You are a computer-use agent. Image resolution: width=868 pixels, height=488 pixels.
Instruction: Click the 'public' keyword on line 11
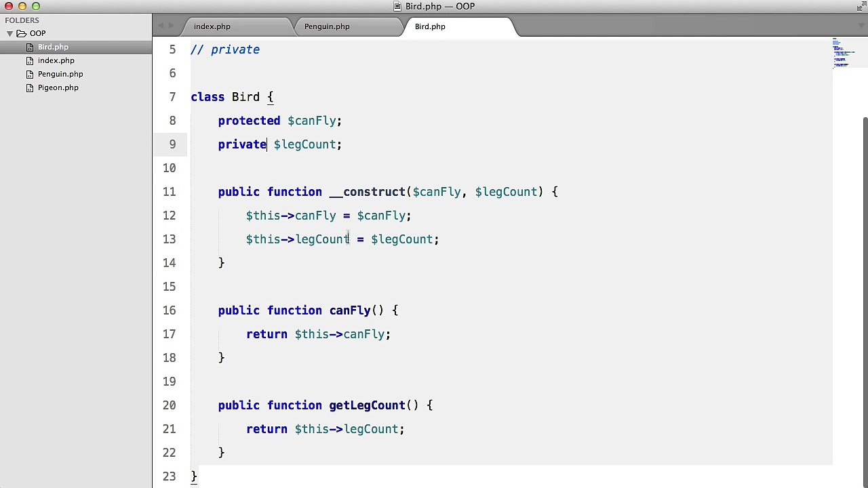[x=239, y=192]
